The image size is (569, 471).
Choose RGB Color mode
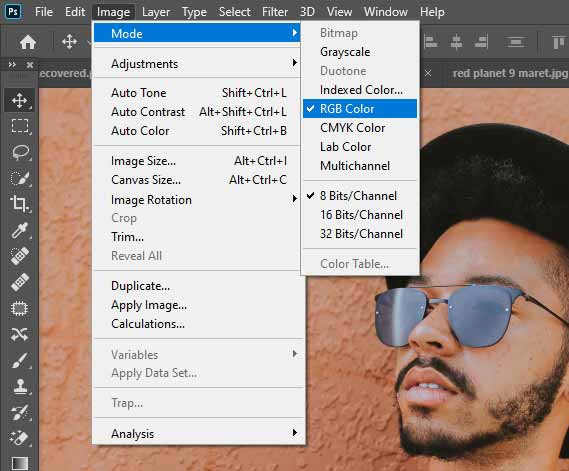[x=360, y=109]
